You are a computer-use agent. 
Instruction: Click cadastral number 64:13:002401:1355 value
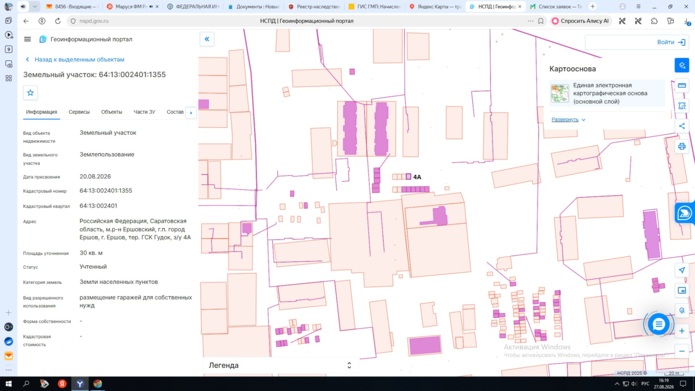tap(105, 191)
